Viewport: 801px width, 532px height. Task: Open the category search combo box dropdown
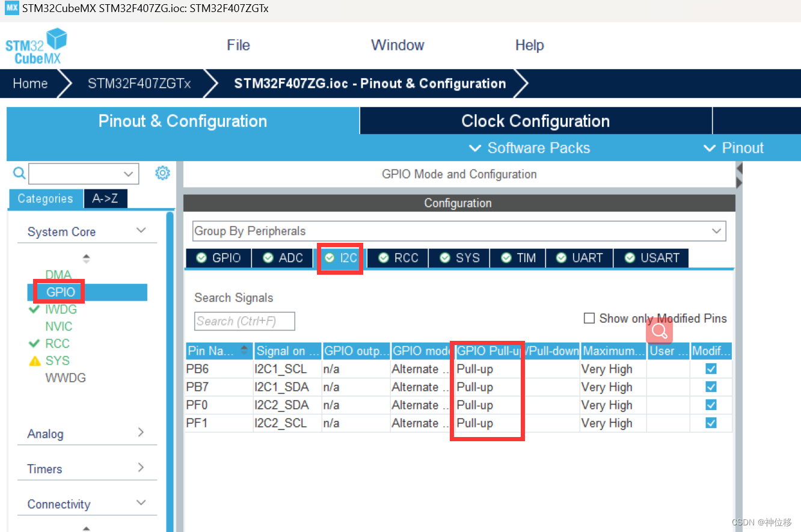[128, 174]
